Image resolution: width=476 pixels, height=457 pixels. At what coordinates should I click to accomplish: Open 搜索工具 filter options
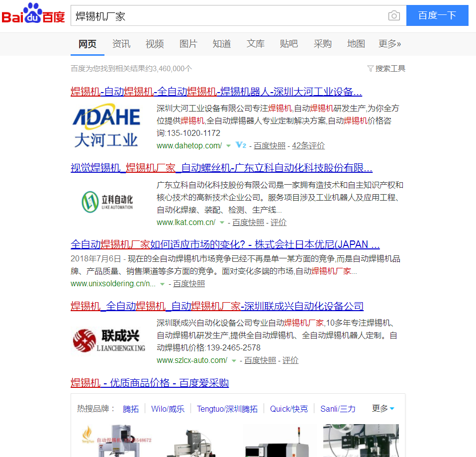(390, 69)
